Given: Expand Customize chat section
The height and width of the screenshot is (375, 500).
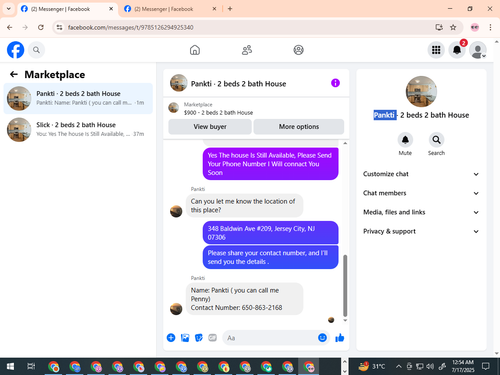Looking at the screenshot, I should pos(421,174).
